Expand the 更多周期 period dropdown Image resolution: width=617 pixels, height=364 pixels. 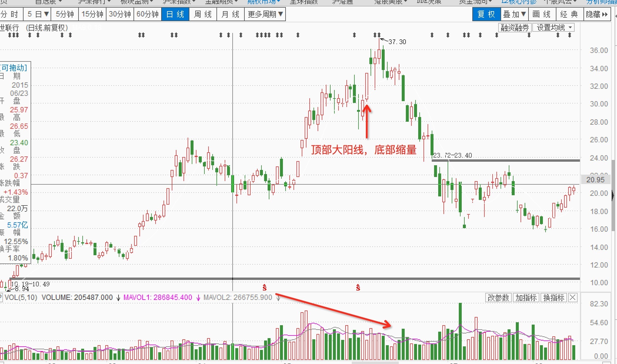[265, 14]
